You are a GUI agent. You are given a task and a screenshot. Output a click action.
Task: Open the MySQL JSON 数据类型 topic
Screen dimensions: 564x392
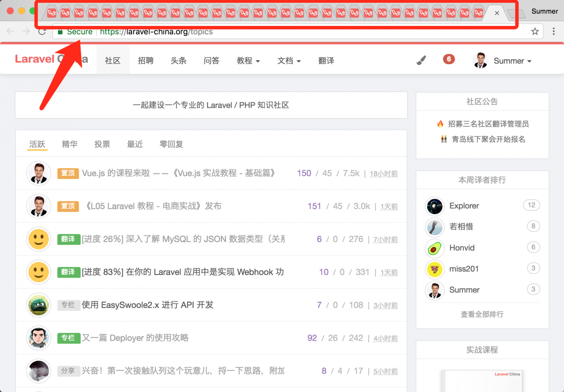click(x=183, y=239)
